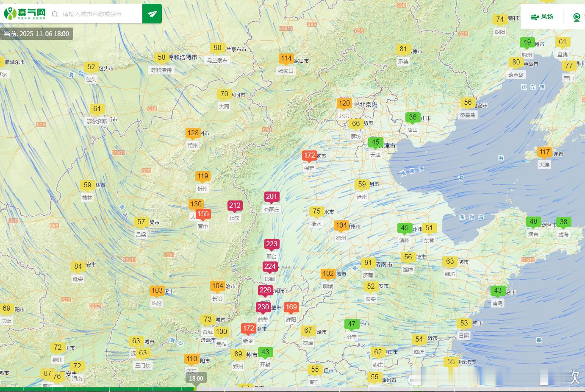
Task: Click the Yulin marker showing 59
Action: click(x=87, y=185)
